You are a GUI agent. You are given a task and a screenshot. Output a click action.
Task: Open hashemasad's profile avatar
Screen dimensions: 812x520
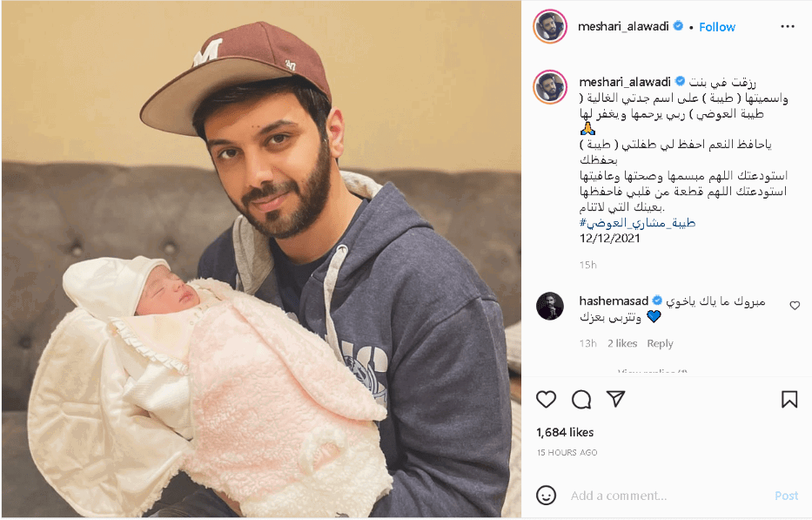[x=550, y=306]
